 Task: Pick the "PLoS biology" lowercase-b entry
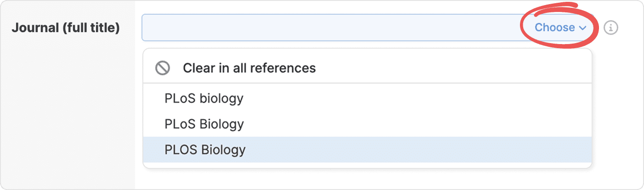pos(204,98)
